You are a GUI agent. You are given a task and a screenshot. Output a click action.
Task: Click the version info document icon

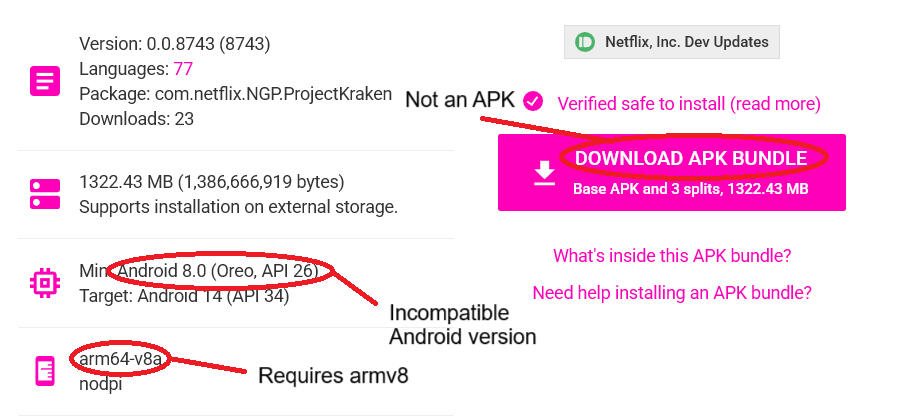(x=45, y=81)
